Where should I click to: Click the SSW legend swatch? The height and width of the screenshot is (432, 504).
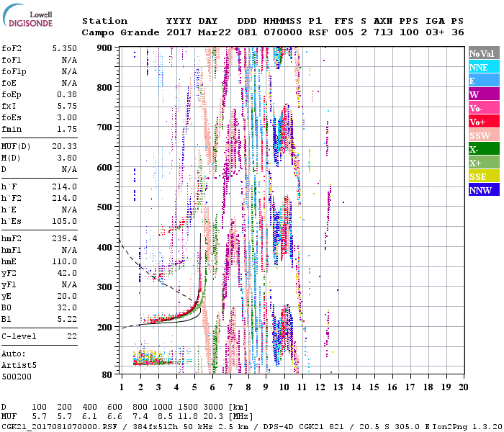pyautogui.click(x=482, y=135)
